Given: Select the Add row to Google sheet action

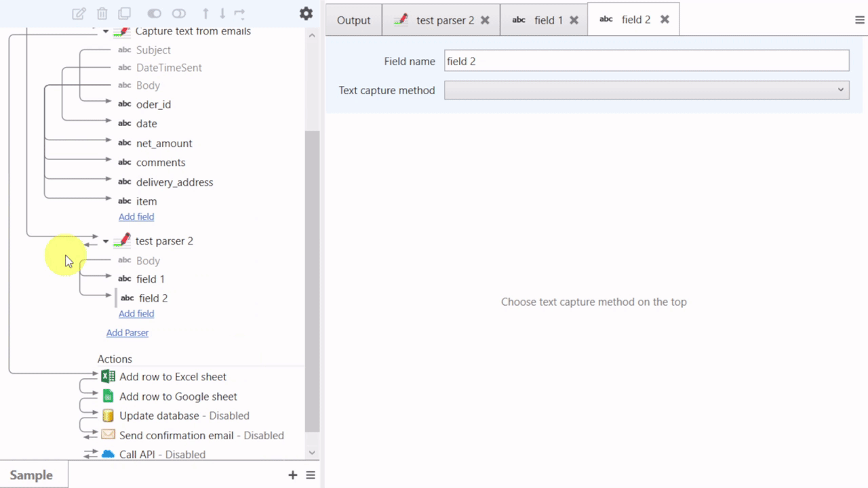Looking at the screenshot, I should click(x=178, y=396).
